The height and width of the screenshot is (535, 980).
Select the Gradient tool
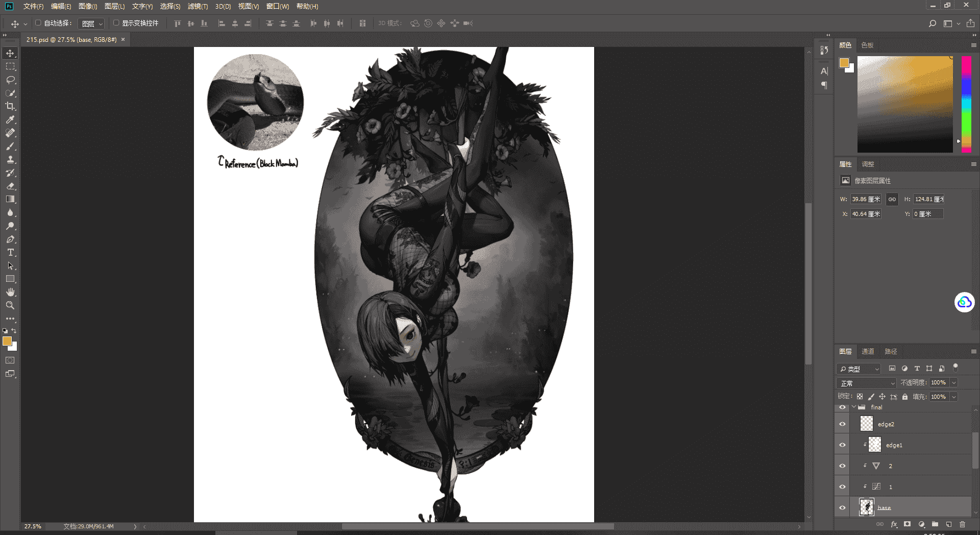10,199
